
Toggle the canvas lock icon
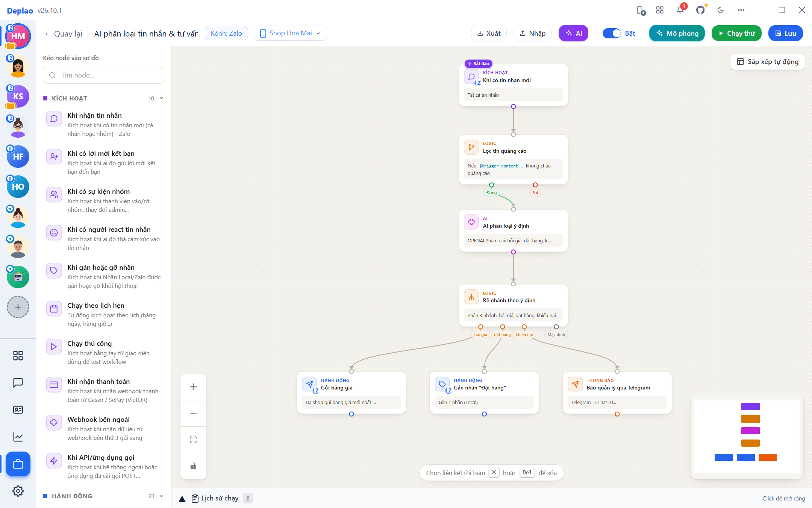coord(193,466)
